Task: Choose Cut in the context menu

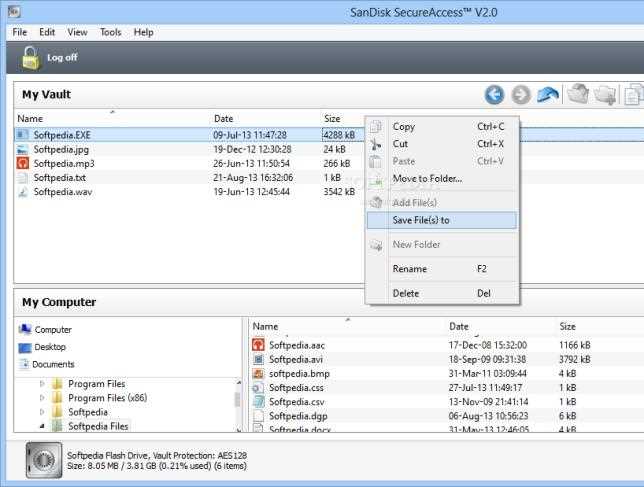Action: [x=442, y=144]
